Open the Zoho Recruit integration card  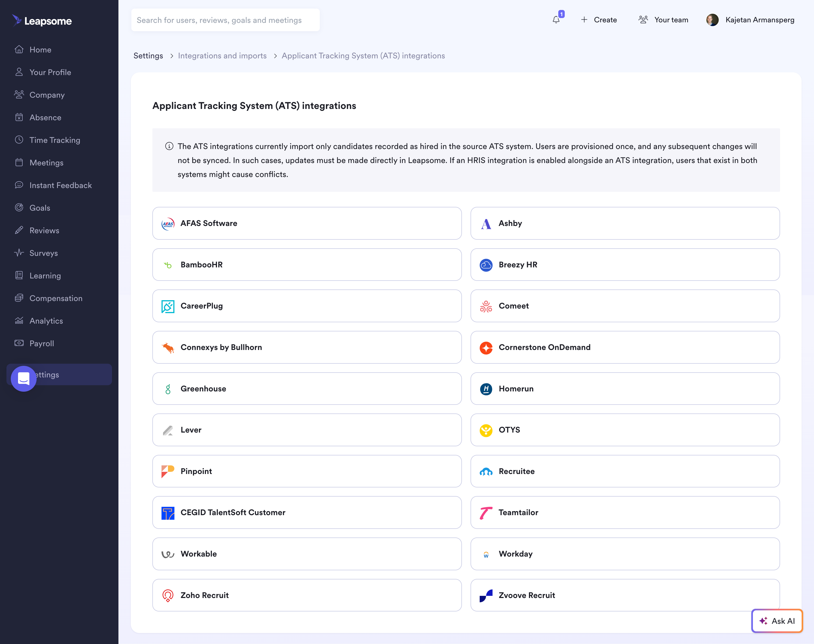307,595
